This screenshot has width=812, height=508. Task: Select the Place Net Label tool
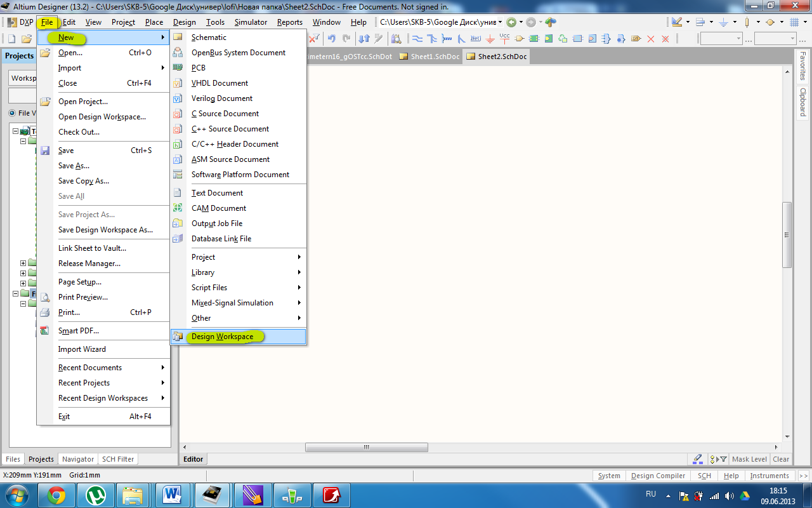point(475,38)
